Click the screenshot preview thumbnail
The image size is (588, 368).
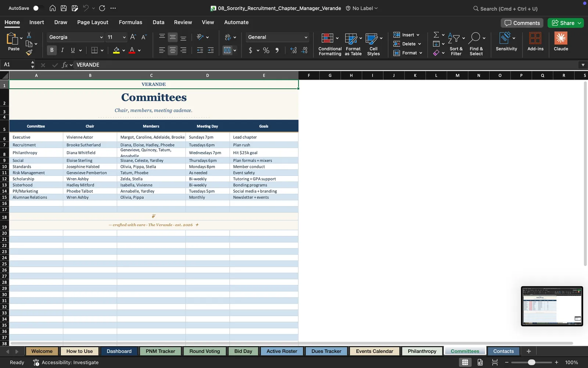(x=552, y=306)
